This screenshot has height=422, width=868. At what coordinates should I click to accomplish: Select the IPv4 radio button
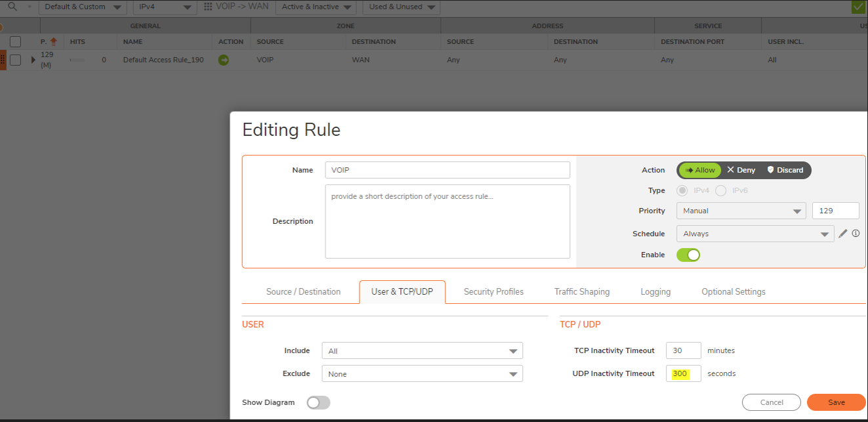(682, 190)
